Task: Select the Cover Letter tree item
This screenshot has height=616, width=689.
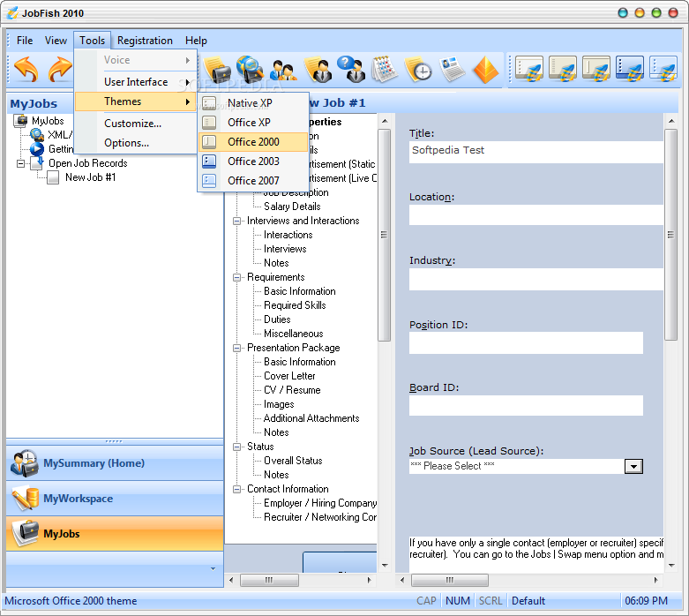Action: click(289, 376)
